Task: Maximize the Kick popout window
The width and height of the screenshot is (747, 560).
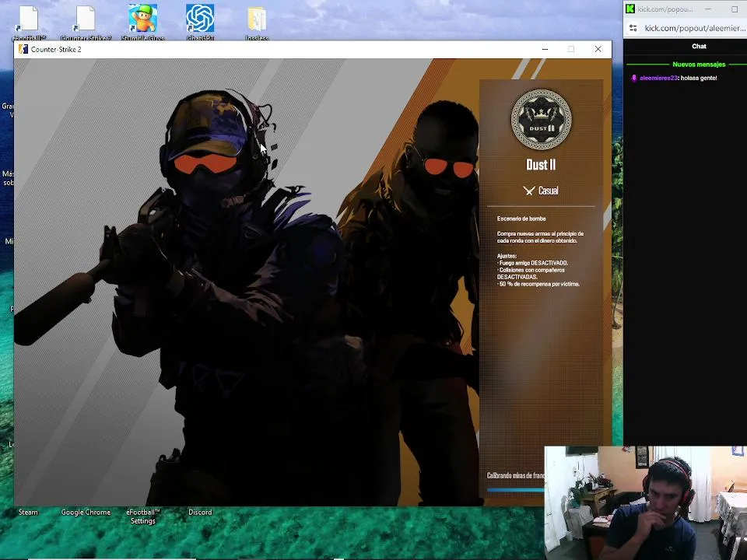Action: (x=734, y=9)
